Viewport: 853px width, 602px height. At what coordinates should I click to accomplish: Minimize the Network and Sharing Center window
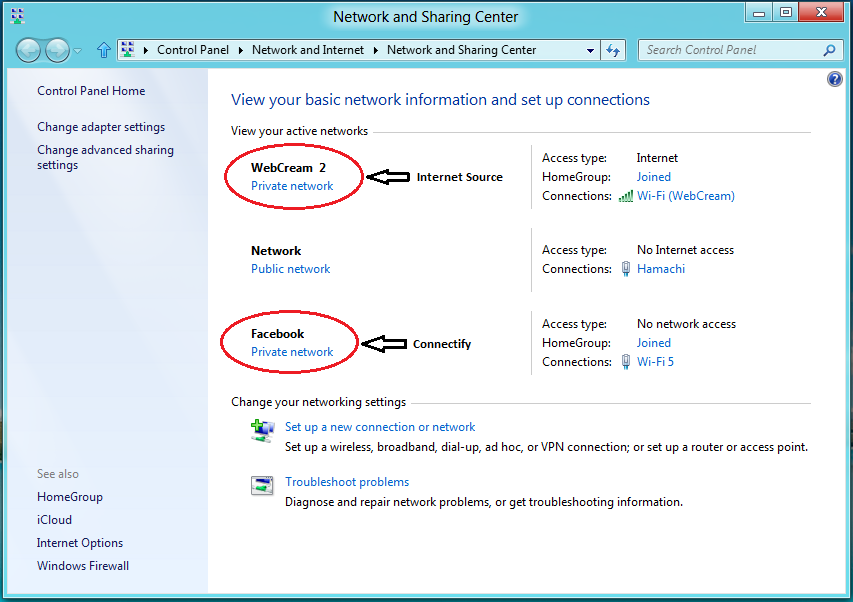coord(759,13)
